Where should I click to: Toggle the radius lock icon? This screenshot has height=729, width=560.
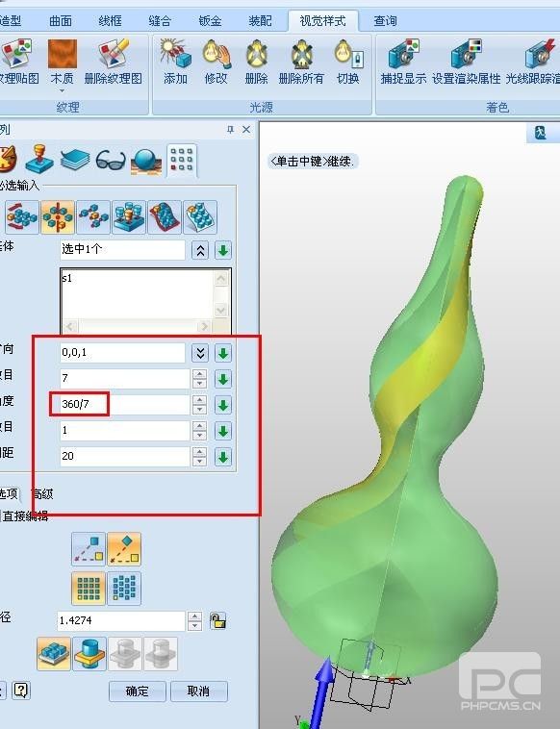(217, 620)
